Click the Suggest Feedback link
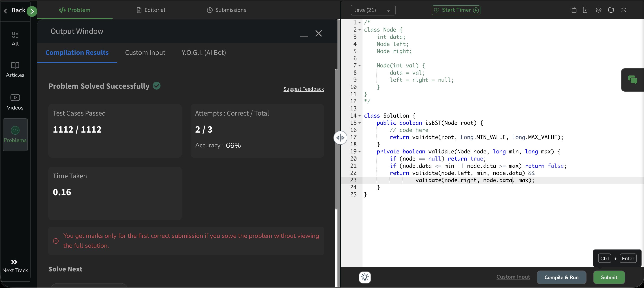This screenshot has width=644, height=288. point(303,89)
